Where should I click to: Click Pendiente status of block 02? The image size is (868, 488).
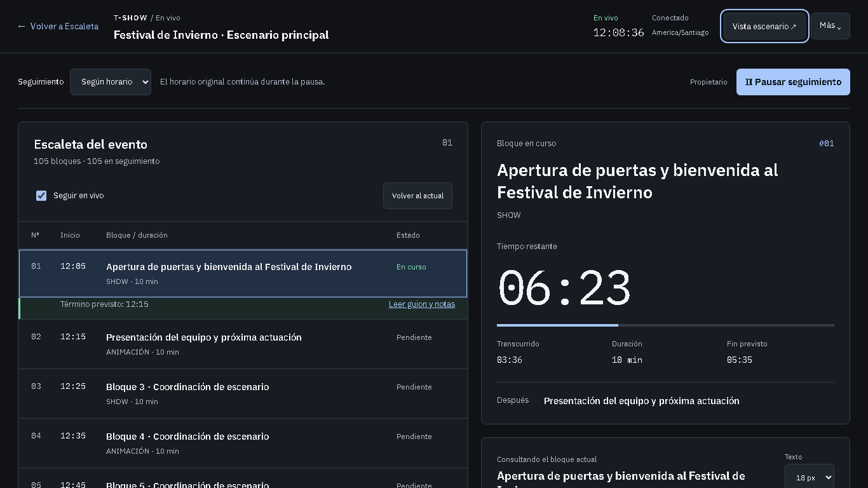click(x=414, y=337)
